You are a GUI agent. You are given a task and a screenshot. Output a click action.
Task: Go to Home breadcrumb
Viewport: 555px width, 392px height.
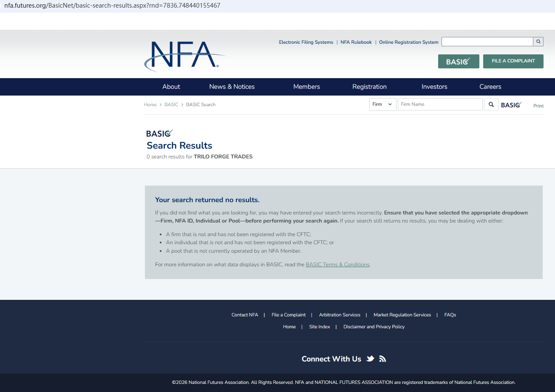(150, 104)
